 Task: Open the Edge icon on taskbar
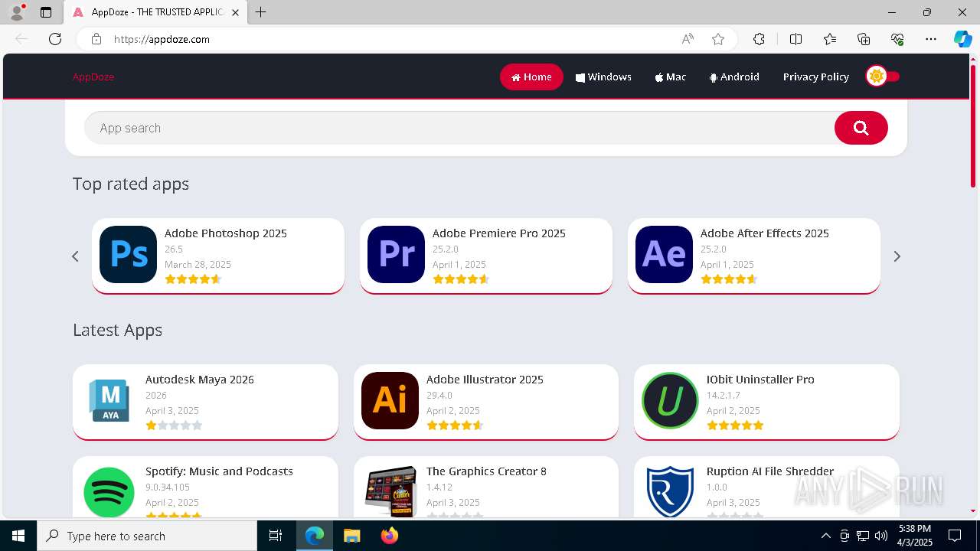point(315,536)
